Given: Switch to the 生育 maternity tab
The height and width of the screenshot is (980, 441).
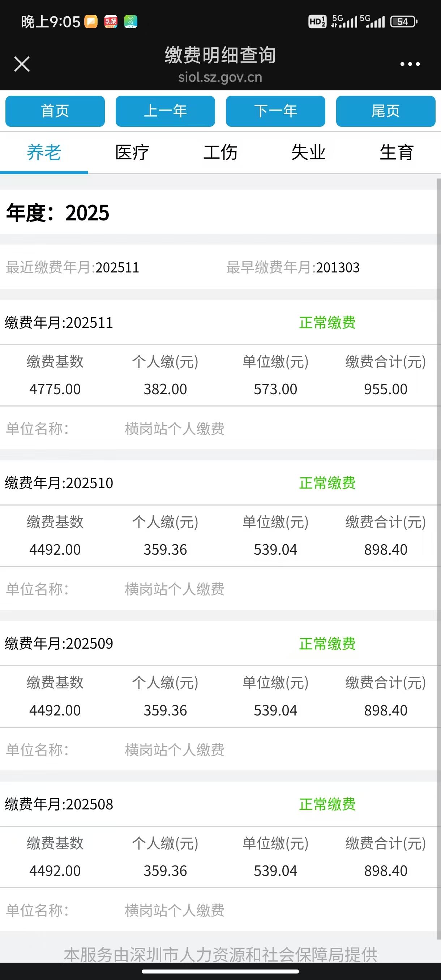Looking at the screenshot, I should [397, 152].
